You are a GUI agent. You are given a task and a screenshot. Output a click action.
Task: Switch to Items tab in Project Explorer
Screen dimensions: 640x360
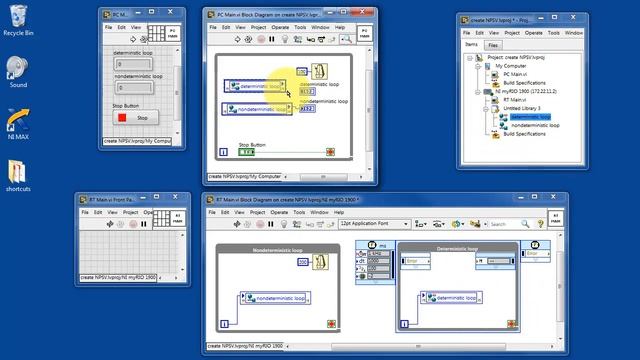471,44
